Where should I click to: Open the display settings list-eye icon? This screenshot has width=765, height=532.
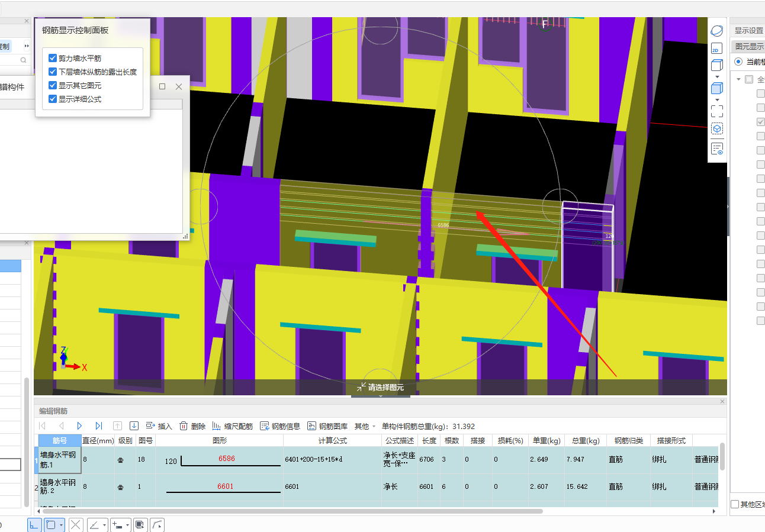[716, 149]
